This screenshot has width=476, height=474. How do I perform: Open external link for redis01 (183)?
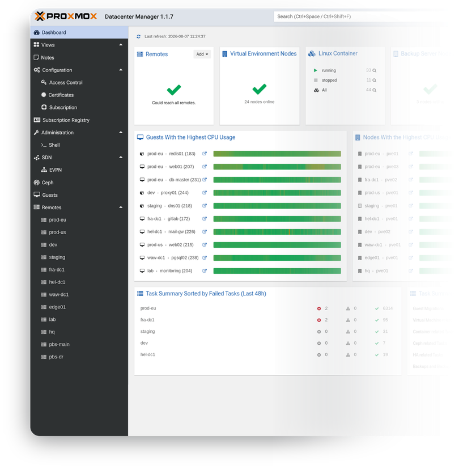205,154
